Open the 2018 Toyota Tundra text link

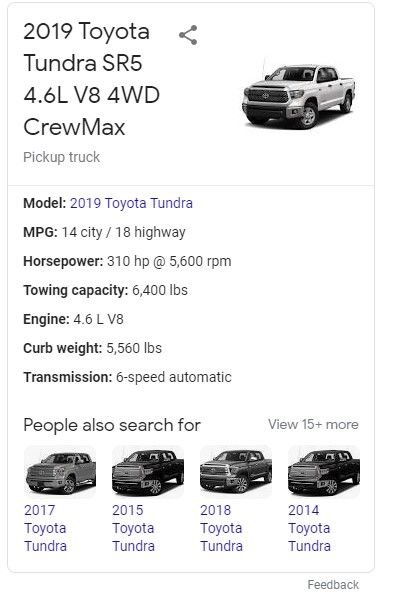(x=221, y=528)
